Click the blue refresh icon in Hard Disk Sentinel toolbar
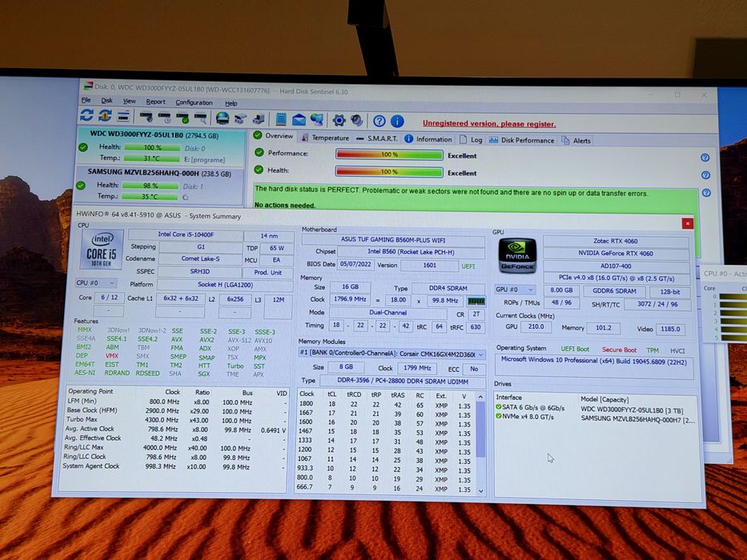The width and height of the screenshot is (747, 560). [x=86, y=114]
